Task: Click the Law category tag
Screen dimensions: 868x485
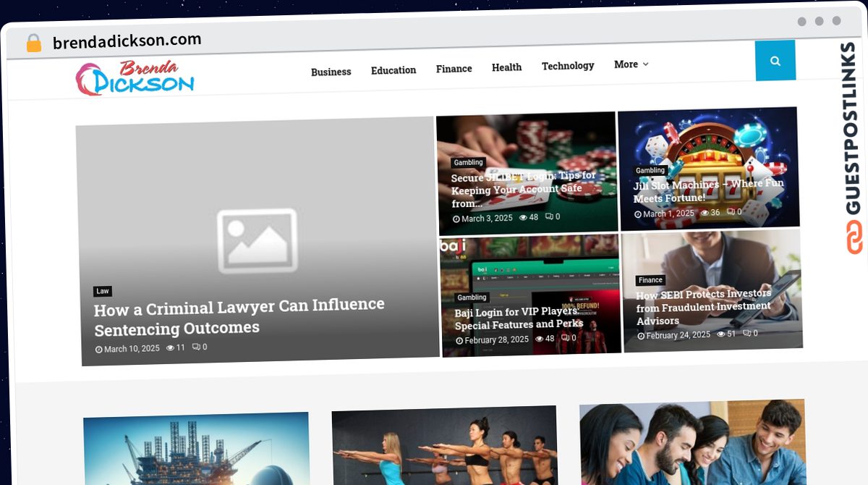Action: [x=103, y=291]
